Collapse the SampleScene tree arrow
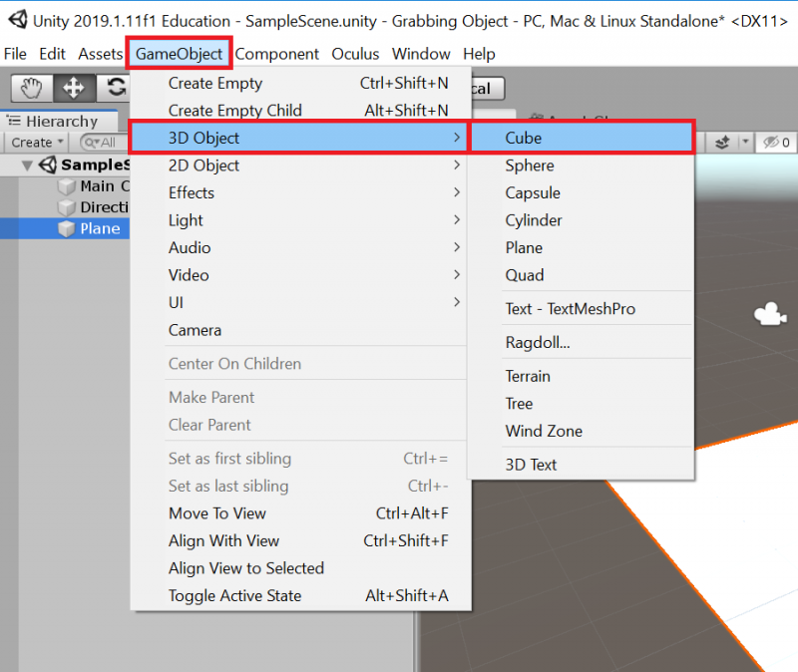 tap(28, 166)
